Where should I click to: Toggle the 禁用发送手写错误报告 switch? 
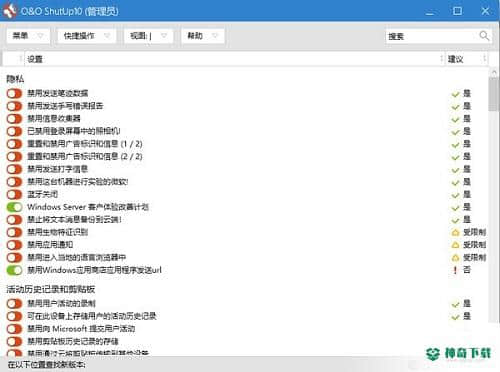pyautogui.click(x=14, y=106)
